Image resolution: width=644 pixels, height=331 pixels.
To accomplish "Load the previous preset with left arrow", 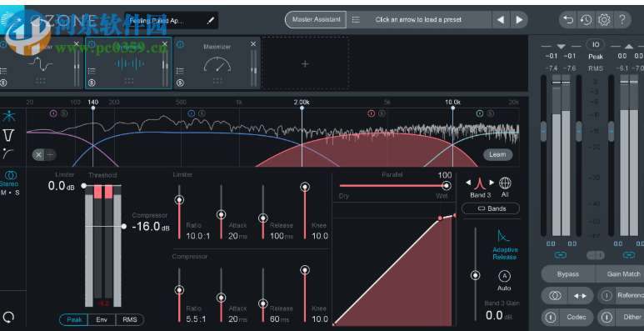I will 501,19.
